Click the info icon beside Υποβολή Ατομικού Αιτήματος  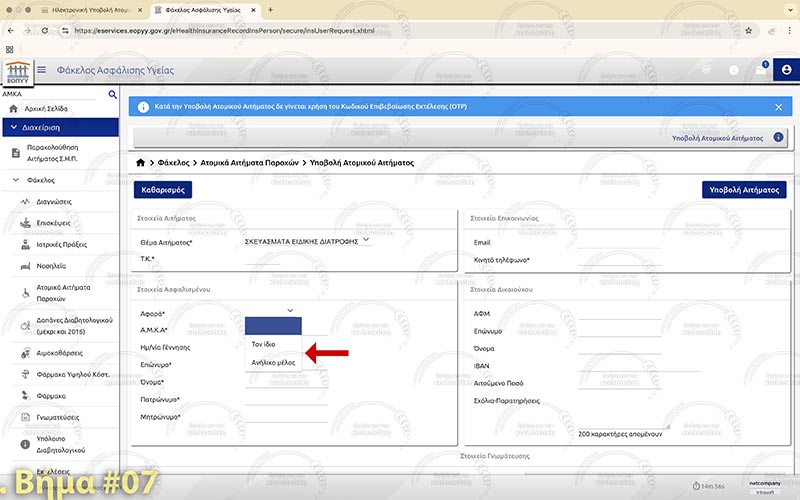(x=778, y=137)
